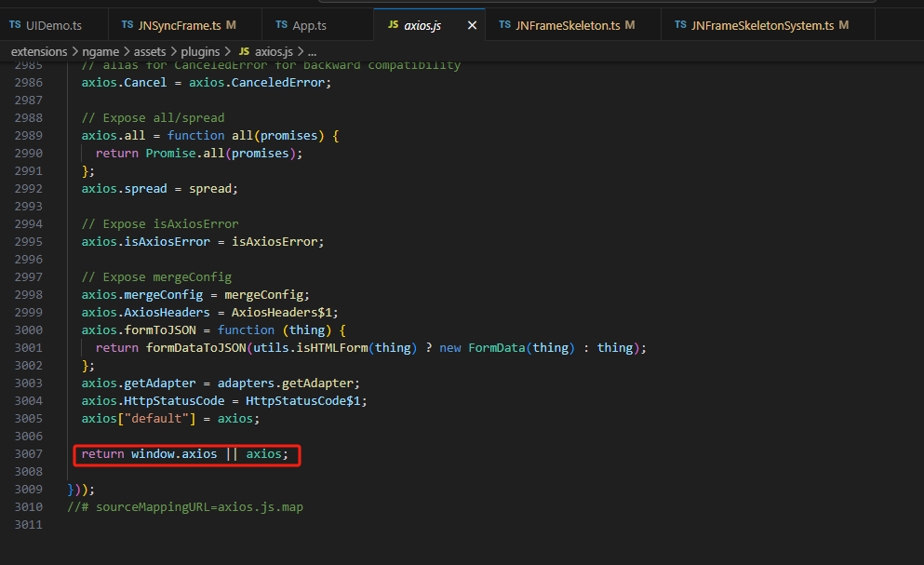Click the TS icon on App.ts tab

pyautogui.click(x=282, y=25)
